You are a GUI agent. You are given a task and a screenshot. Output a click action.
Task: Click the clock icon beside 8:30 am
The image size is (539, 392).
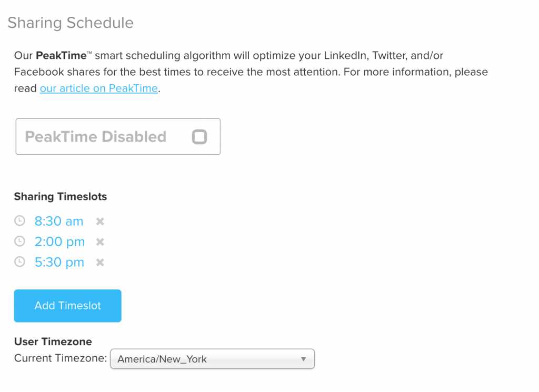tap(19, 220)
